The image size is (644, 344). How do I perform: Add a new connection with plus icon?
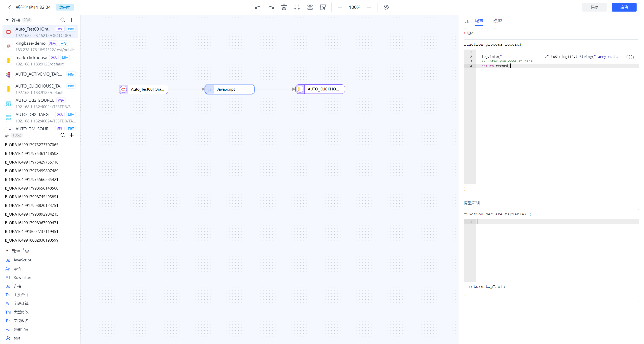[72, 20]
